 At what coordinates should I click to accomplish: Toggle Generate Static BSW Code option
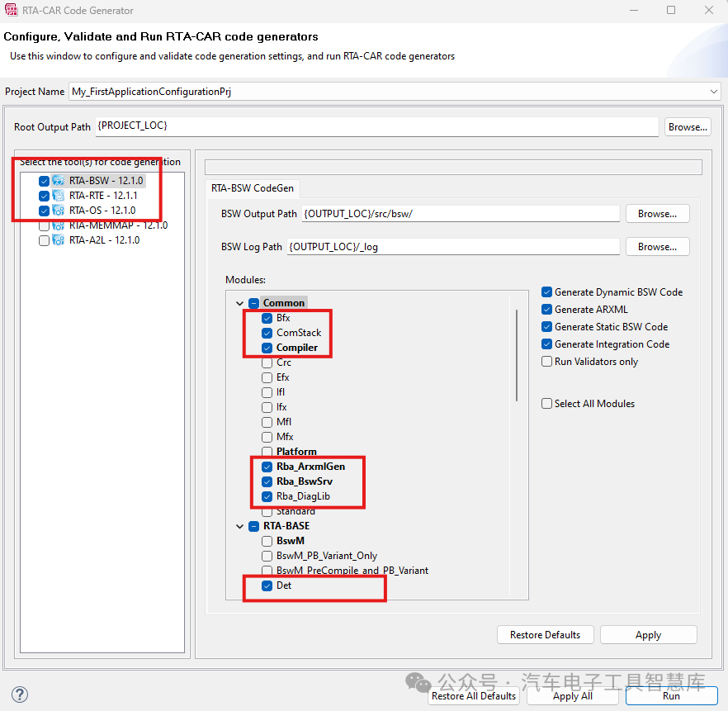click(547, 327)
